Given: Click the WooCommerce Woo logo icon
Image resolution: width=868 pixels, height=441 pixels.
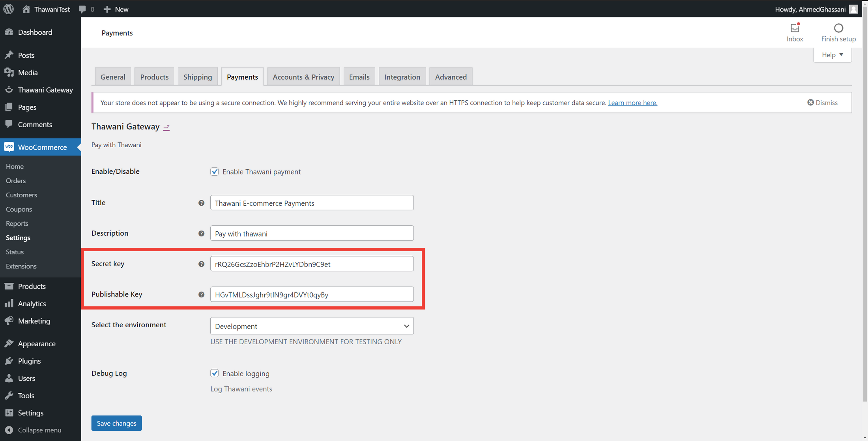Looking at the screenshot, I should click(9, 147).
